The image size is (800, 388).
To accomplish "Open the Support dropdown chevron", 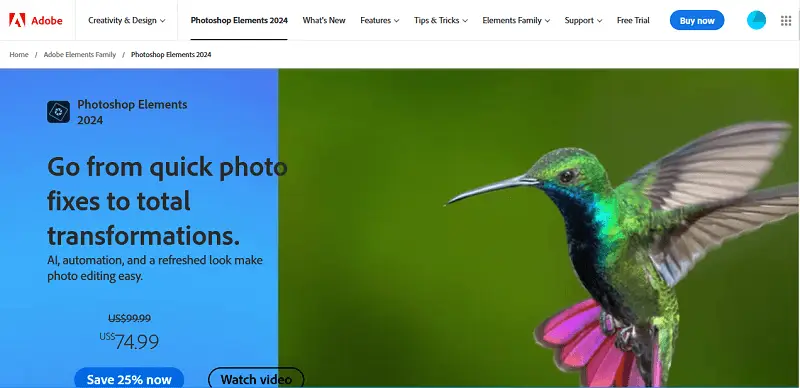I will (x=599, y=21).
